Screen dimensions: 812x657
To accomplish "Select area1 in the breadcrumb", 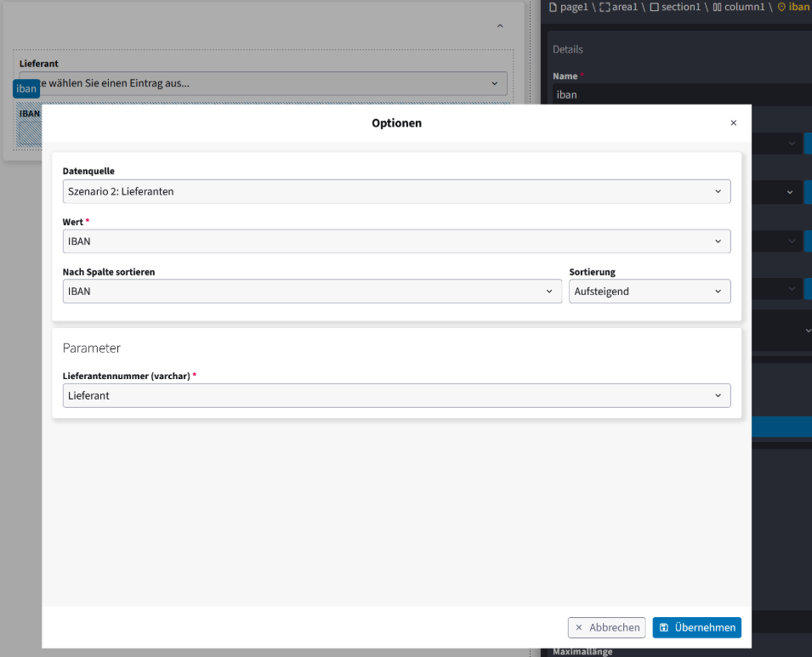I will coord(625,7).
